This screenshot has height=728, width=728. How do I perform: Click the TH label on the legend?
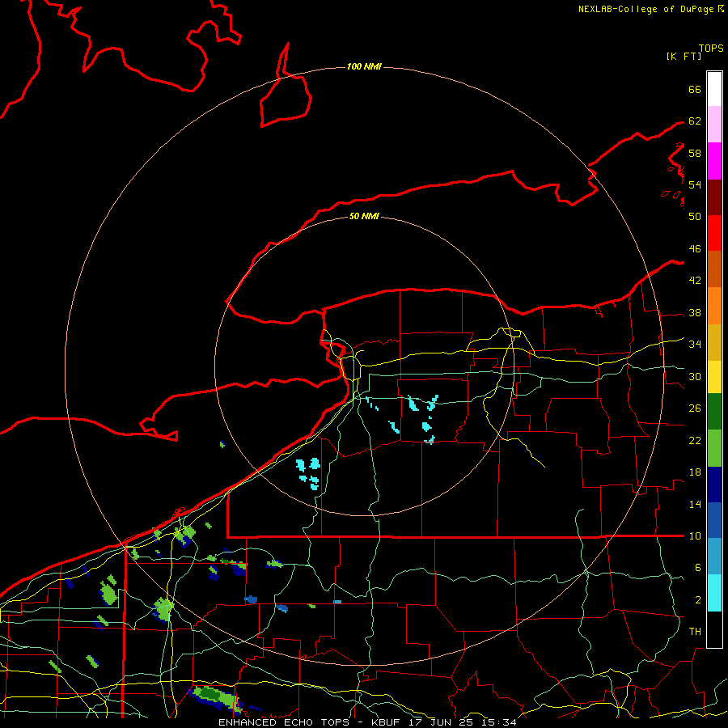click(695, 632)
